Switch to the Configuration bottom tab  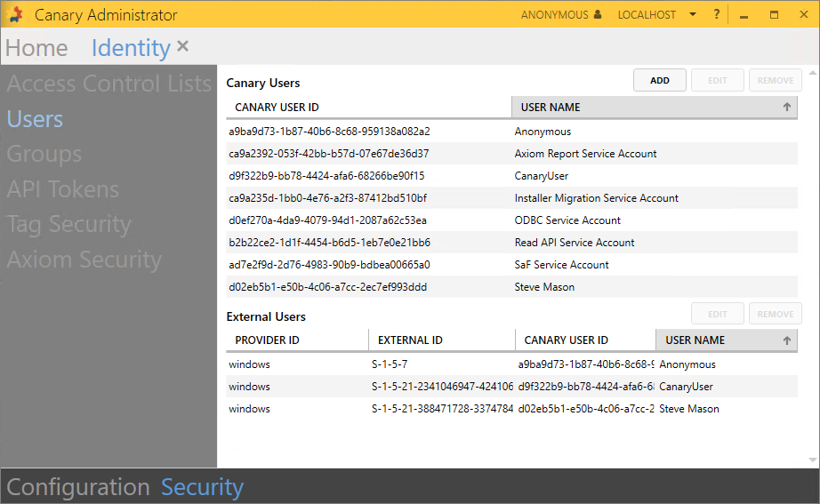pyautogui.click(x=78, y=487)
